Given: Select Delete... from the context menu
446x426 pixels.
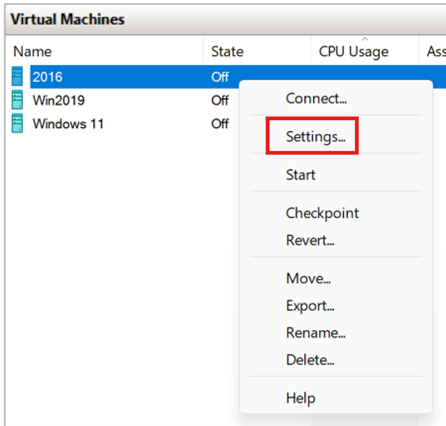Looking at the screenshot, I should [x=310, y=360].
